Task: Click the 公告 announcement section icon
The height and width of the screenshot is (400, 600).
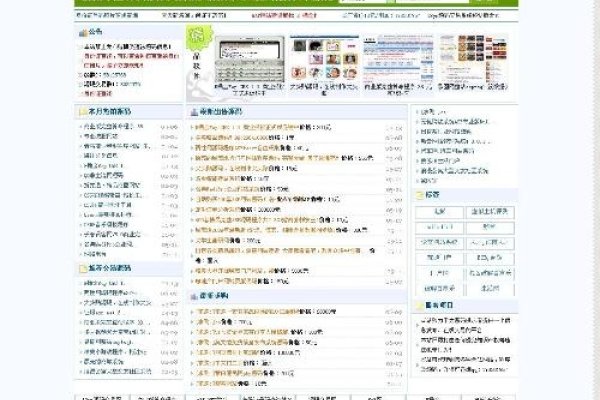Action: pos(81,33)
